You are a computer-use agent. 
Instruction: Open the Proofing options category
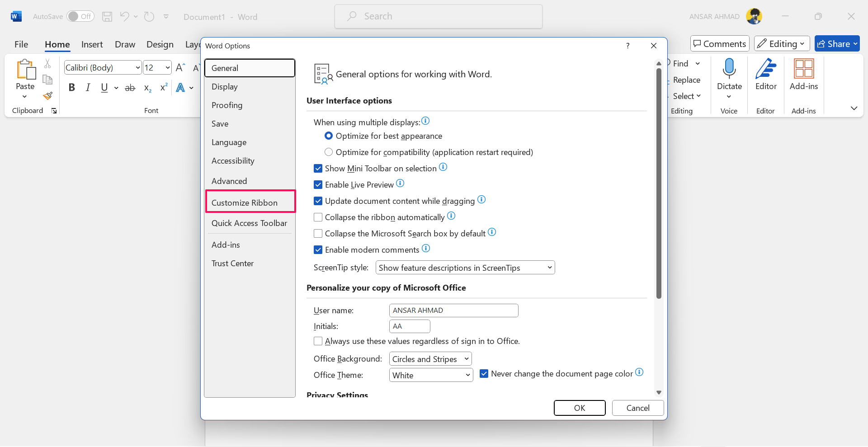(250, 105)
